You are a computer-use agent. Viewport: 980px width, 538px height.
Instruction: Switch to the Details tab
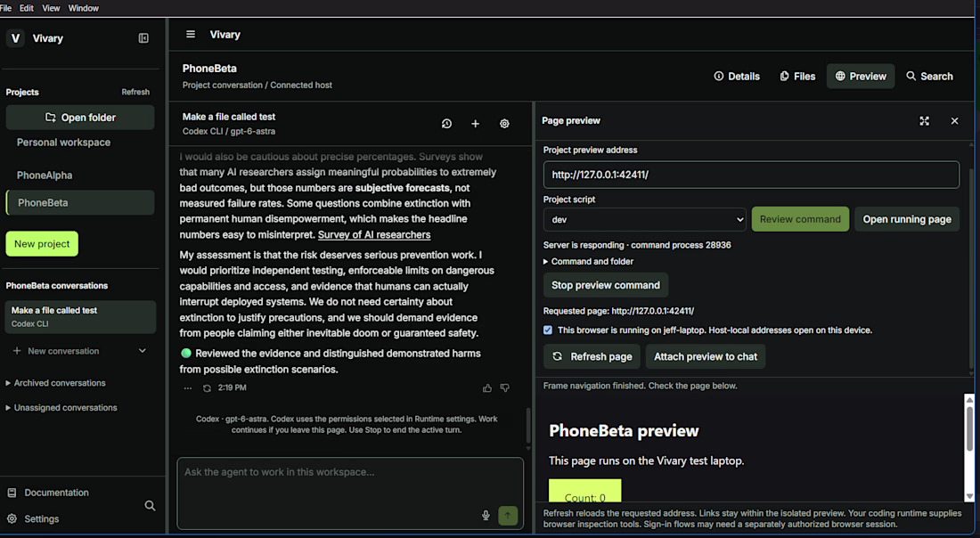coord(737,77)
